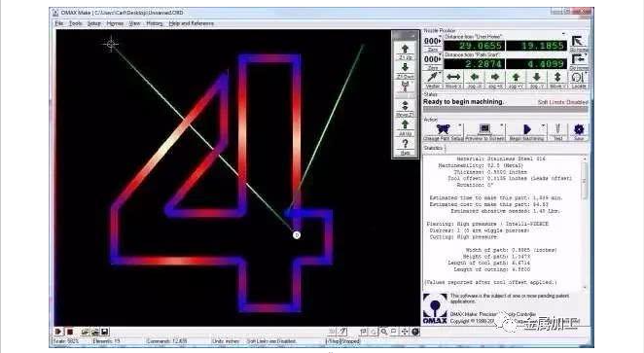This screenshot has width=644, height=353.
Task: Click the zoom magnifier icon in bottom toolbar
Action: [x=383, y=332]
